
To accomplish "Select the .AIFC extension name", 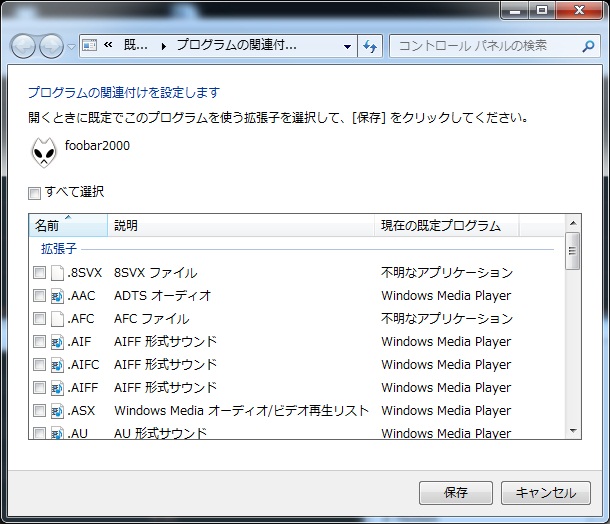I will point(83,365).
